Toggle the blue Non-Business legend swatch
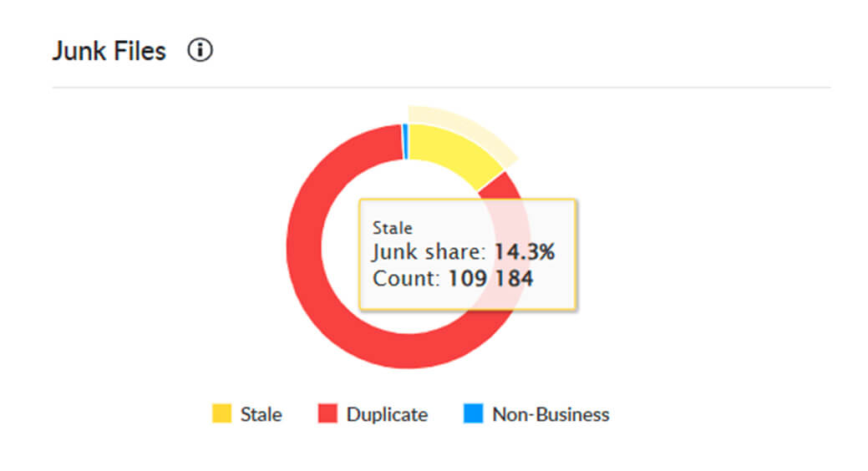This screenshot has height=471, width=868. point(473,414)
